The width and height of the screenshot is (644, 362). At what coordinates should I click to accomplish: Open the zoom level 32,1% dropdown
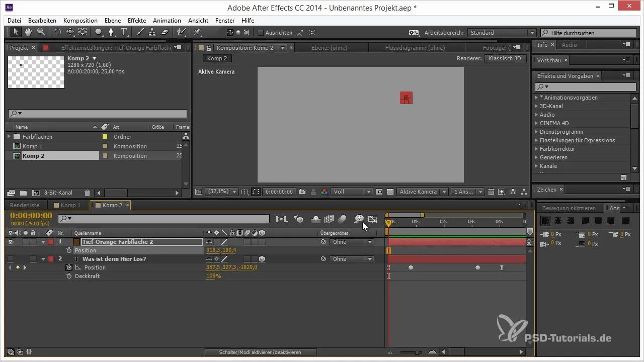click(x=221, y=192)
